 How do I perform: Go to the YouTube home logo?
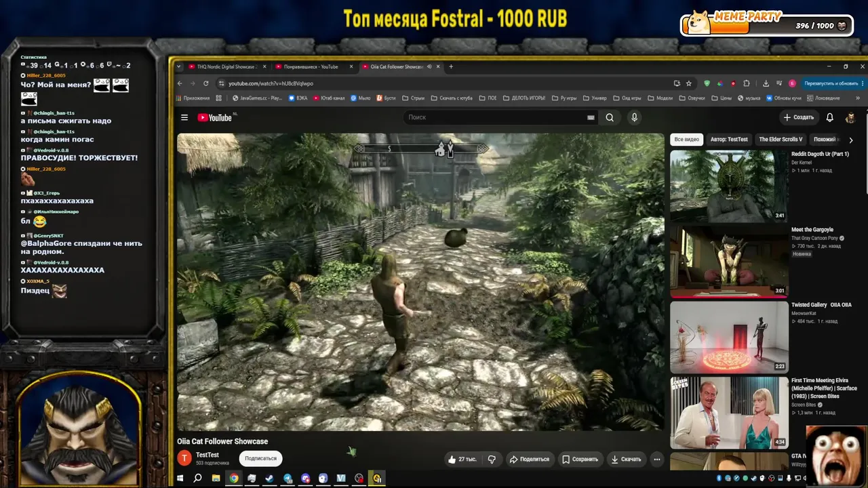point(215,117)
